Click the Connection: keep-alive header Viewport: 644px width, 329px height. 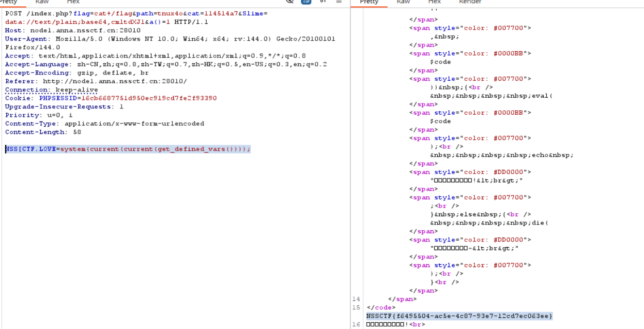51,90
